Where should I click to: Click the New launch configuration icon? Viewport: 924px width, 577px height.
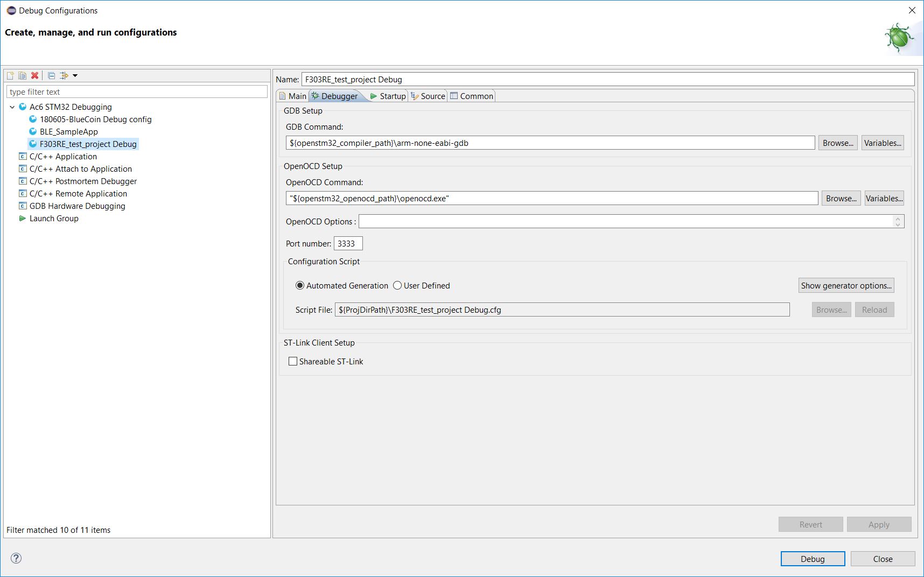[10, 75]
